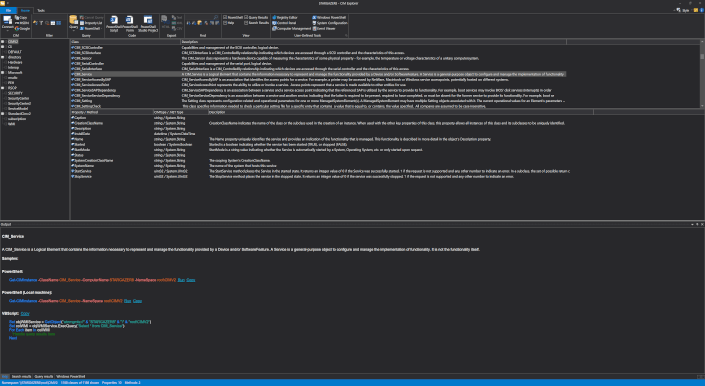Toggle the Search Results view checkbox
This screenshot has height=386, width=705.
coord(246,23)
